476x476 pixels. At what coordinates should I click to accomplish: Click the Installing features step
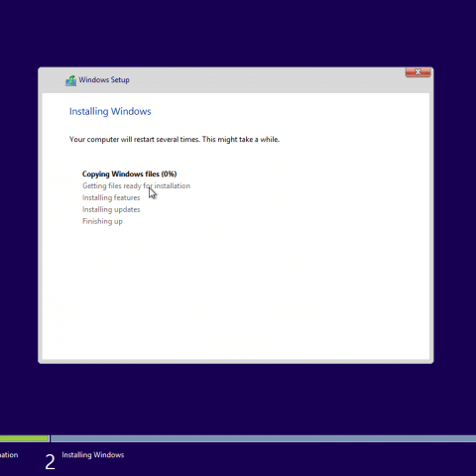(111, 197)
